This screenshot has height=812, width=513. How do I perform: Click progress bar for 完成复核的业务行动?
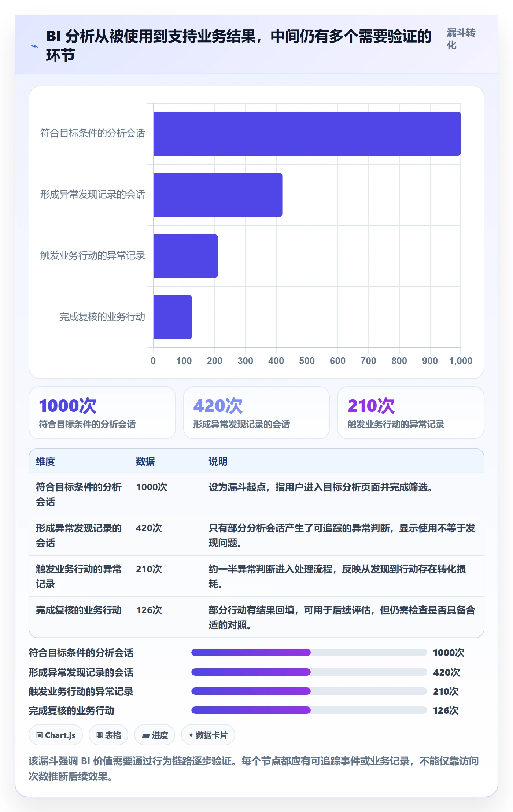pos(309,710)
